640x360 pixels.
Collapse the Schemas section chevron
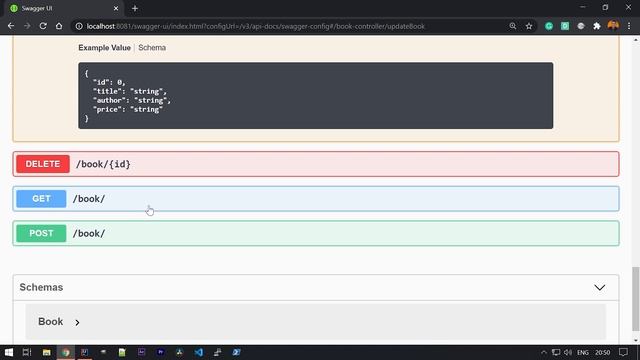coord(600,287)
